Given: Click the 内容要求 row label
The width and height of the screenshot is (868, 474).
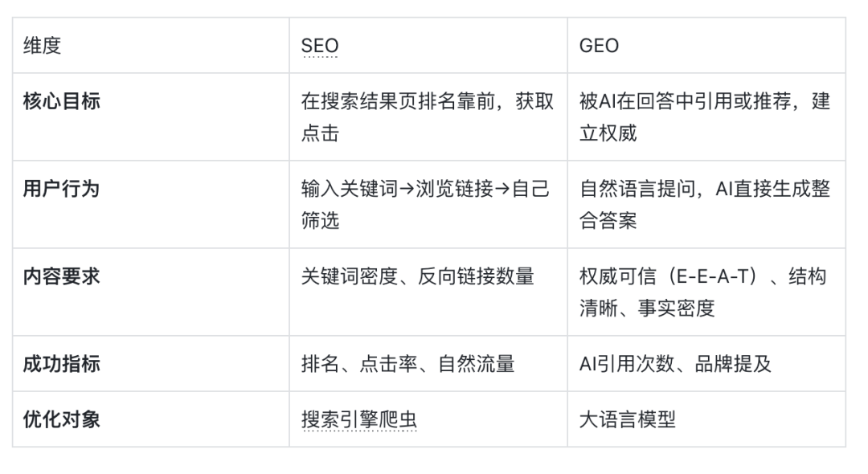Looking at the screenshot, I should coord(61,276).
